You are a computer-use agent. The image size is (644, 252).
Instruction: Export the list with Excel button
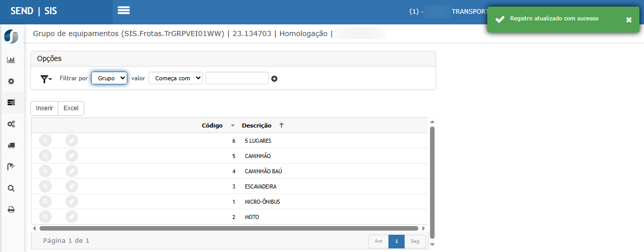pyautogui.click(x=71, y=108)
